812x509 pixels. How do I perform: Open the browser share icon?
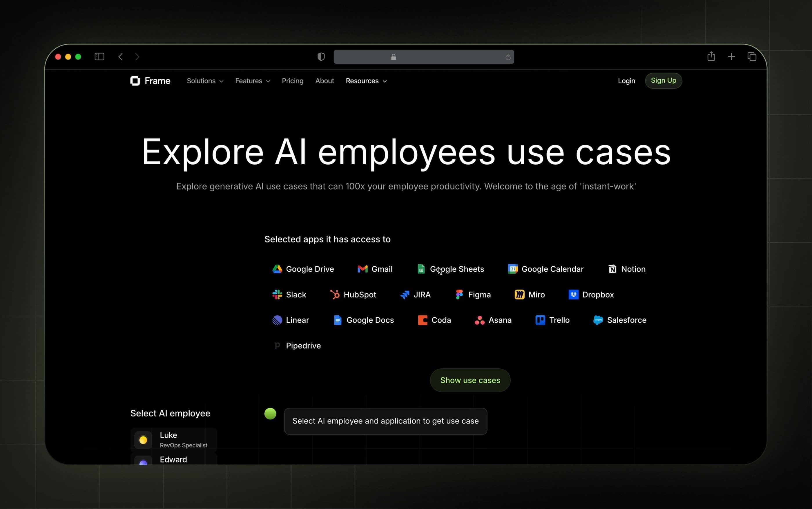pos(711,56)
